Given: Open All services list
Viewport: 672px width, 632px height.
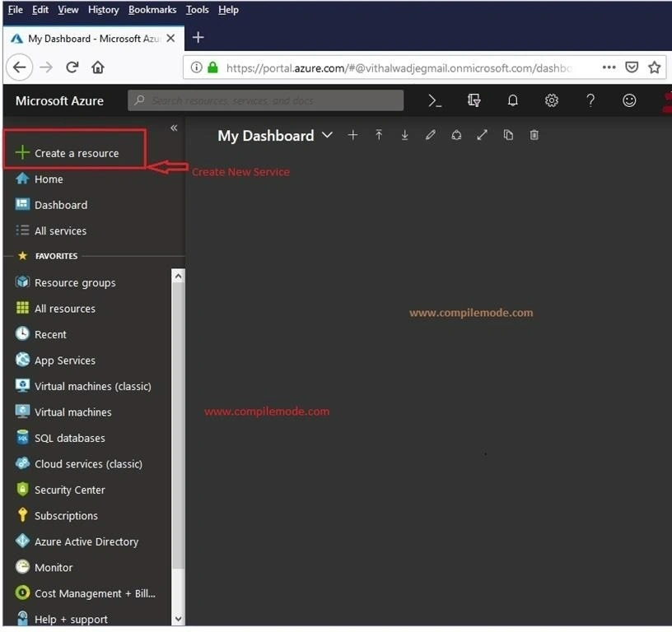Looking at the screenshot, I should [50, 230].
